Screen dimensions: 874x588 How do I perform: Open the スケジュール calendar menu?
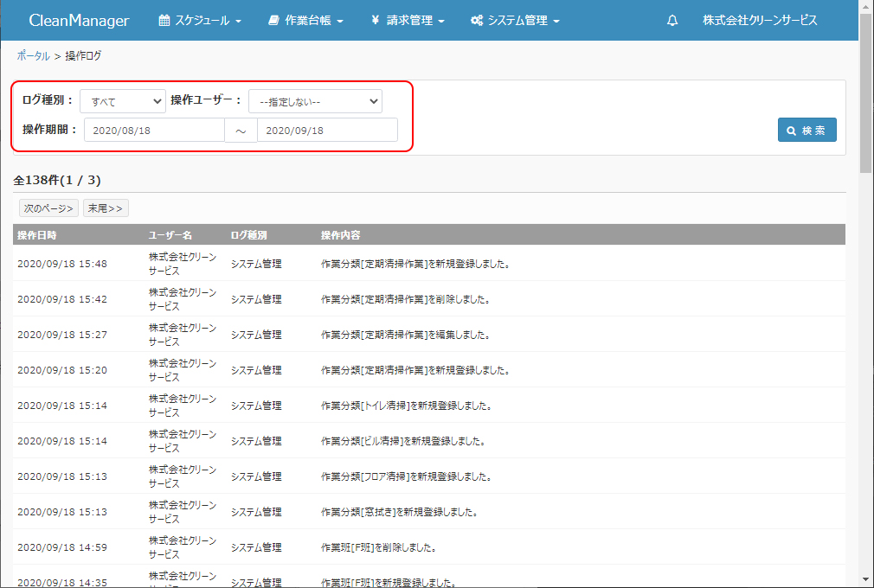point(200,21)
